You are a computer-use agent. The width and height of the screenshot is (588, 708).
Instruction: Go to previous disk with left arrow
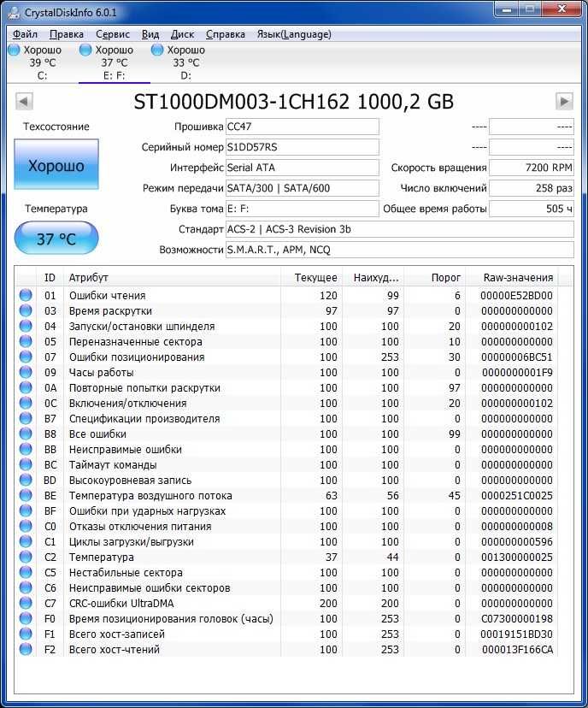pyautogui.click(x=24, y=101)
